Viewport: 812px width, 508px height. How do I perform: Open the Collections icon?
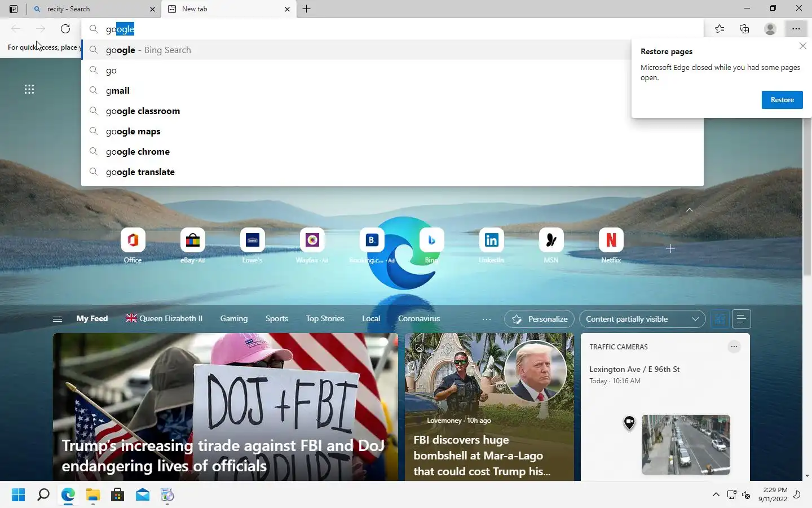(x=744, y=29)
